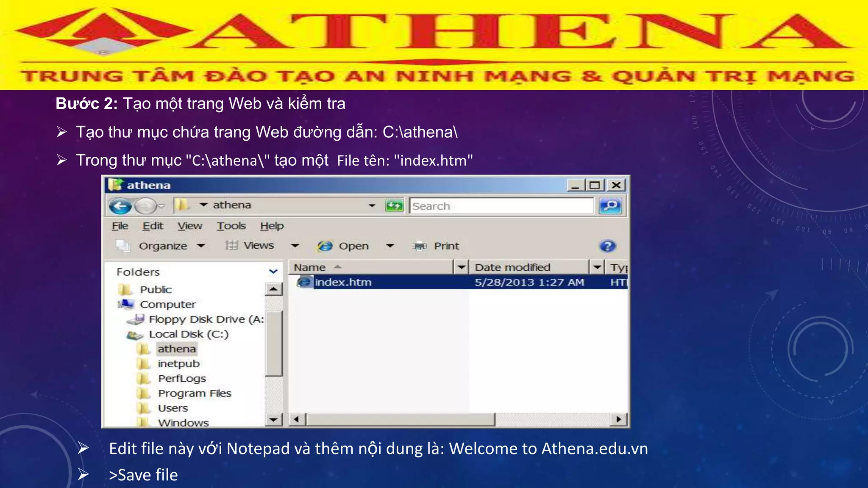Expand the address path arrow before athena

tap(203, 205)
